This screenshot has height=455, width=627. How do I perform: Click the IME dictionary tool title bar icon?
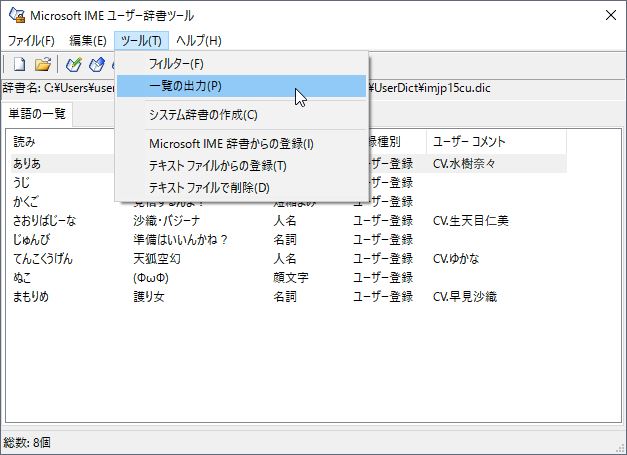tap(17, 15)
